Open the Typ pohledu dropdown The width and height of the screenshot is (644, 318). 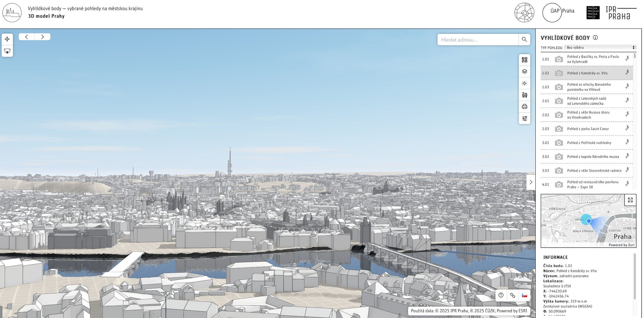tap(600, 48)
